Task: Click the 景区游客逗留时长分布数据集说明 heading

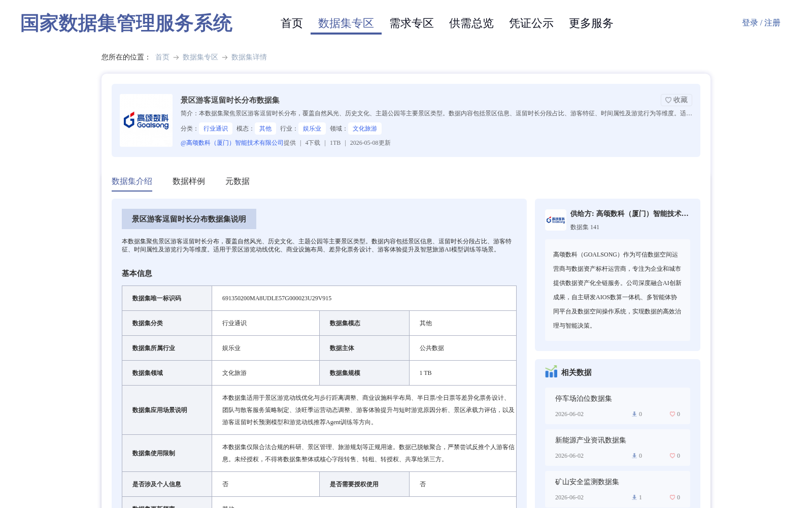Action: coord(189,219)
